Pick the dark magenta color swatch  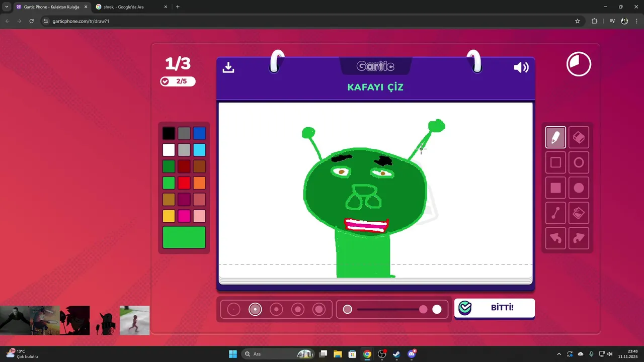tap(184, 200)
